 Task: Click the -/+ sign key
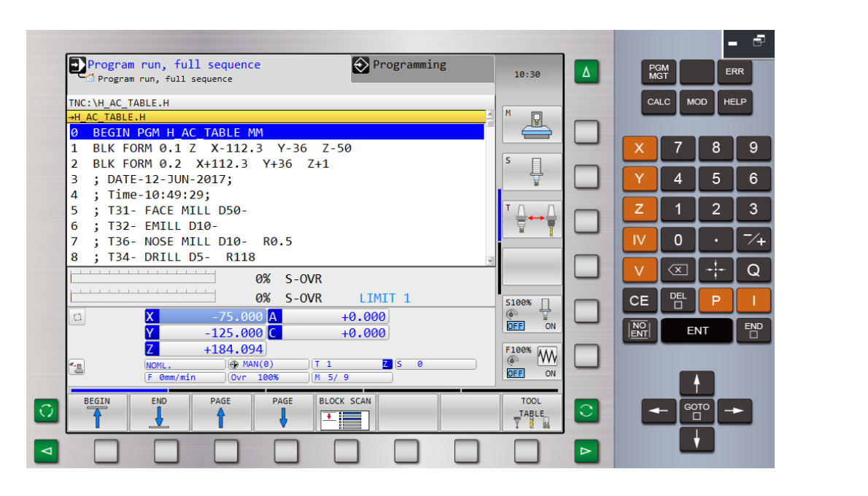tap(753, 240)
